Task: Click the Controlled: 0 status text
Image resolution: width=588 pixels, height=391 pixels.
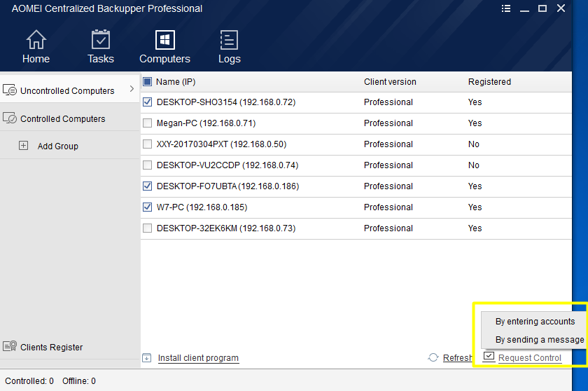Action: click(29, 381)
